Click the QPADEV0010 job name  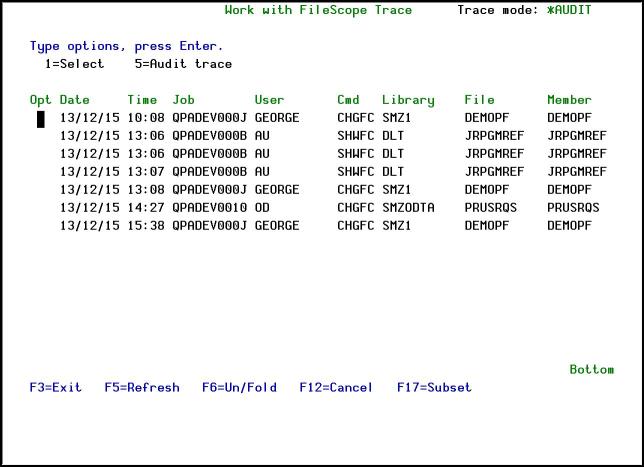pyautogui.click(x=209, y=208)
